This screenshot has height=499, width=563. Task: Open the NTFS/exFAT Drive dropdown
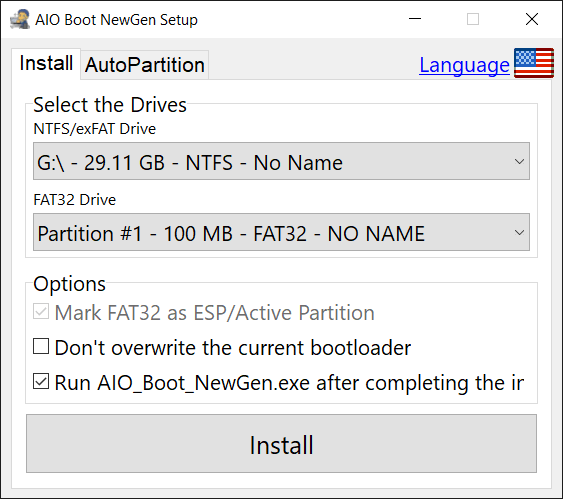[x=281, y=161]
